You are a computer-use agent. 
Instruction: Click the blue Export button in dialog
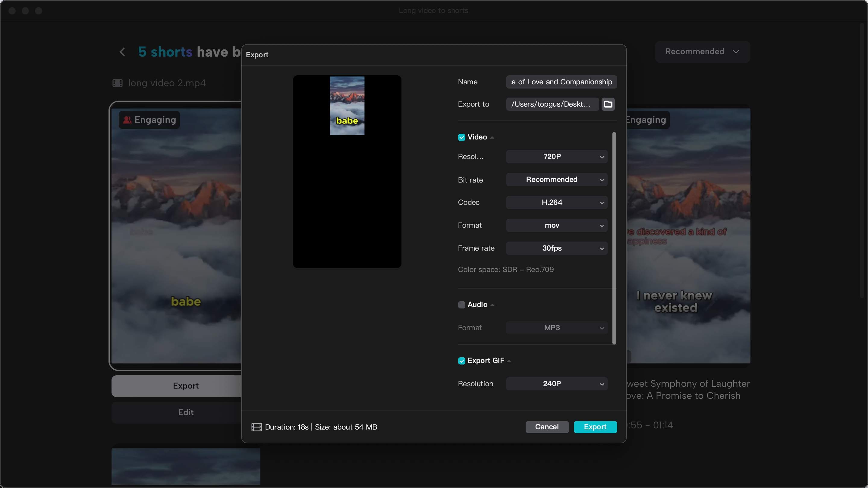pyautogui.click(x=595, y=427)
